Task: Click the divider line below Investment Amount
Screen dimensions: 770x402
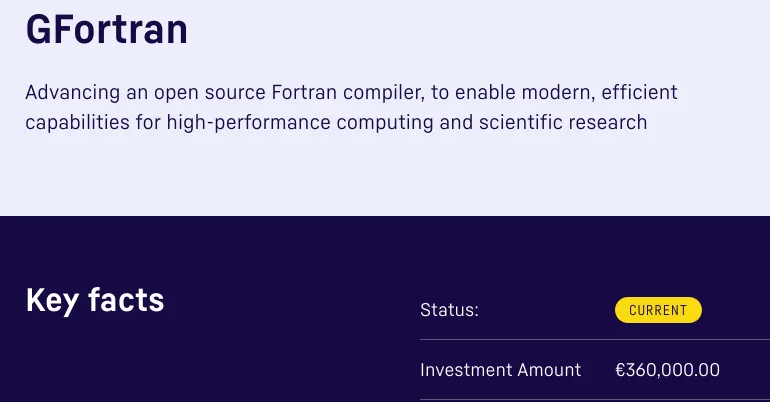Action: [x=595, y=399]
